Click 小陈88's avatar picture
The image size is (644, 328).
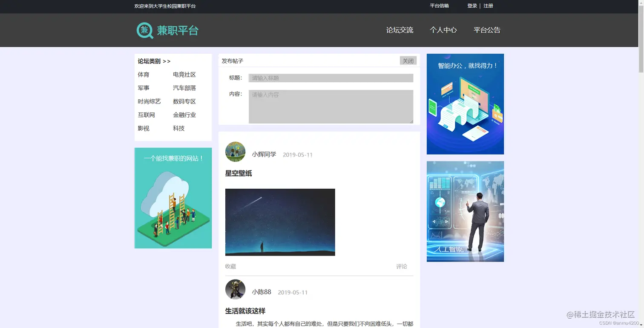(236, 289)
